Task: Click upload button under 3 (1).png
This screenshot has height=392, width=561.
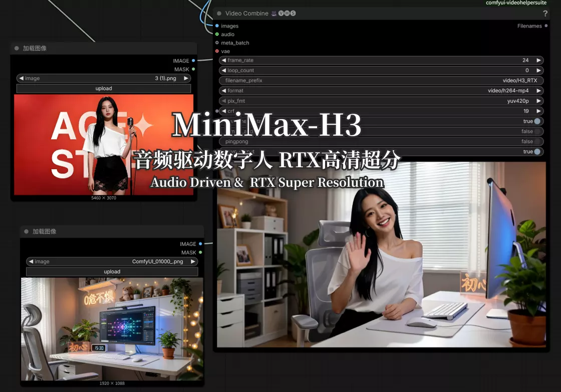Action: coord(104,88)
